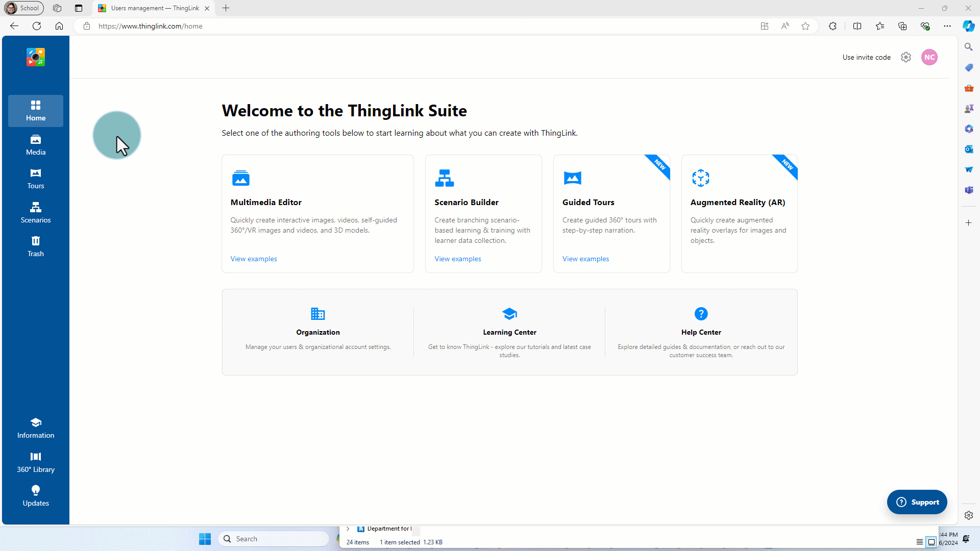Image resolution: width=980 pixels, height=551 pixels.
Task: Open account settings gear icon
Action: (x=906, y=57)
